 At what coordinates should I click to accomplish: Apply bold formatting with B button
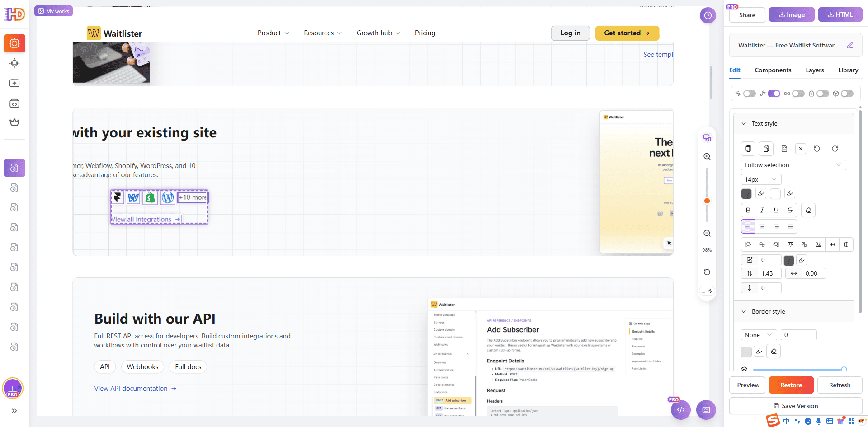748,210
